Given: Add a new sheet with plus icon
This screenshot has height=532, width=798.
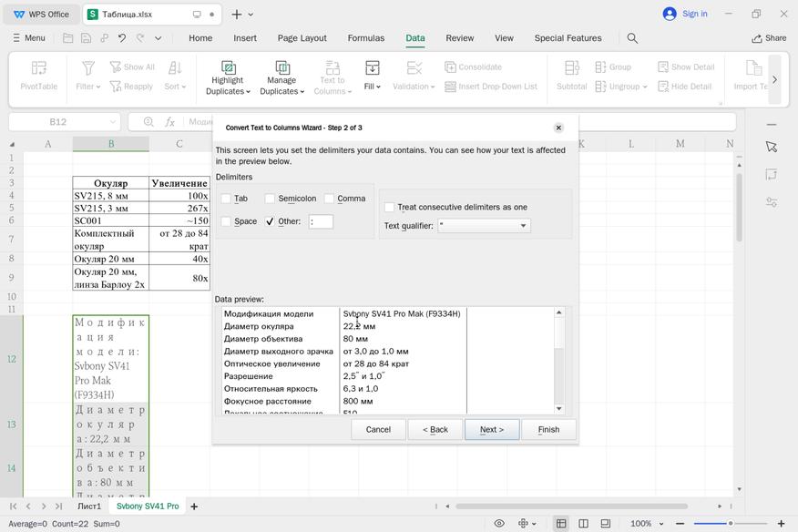Looking at the screenshot, I should (x=194, y=506).
